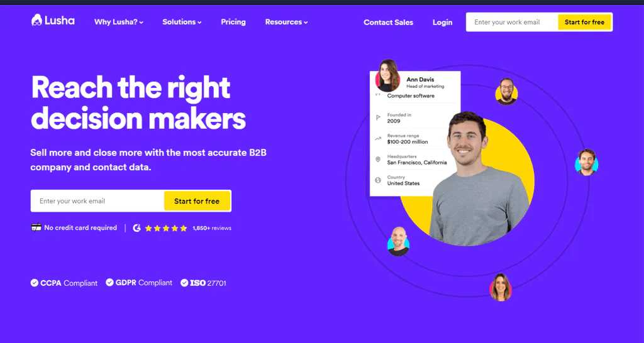Click the Contact Sales link
The width and height of the screenshot is (644, 343).
click(388, 23)
